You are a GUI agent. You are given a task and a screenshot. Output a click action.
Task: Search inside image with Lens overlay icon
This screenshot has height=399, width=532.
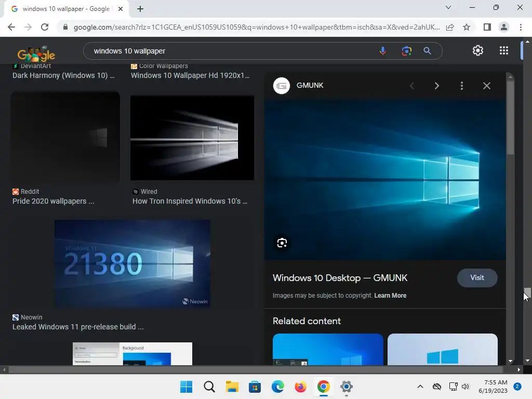tap(282, 243)
